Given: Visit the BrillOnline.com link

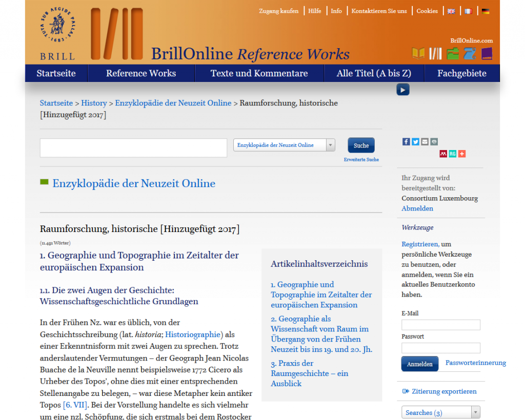Looking at the screenshot, I should [x=472, y=40].
